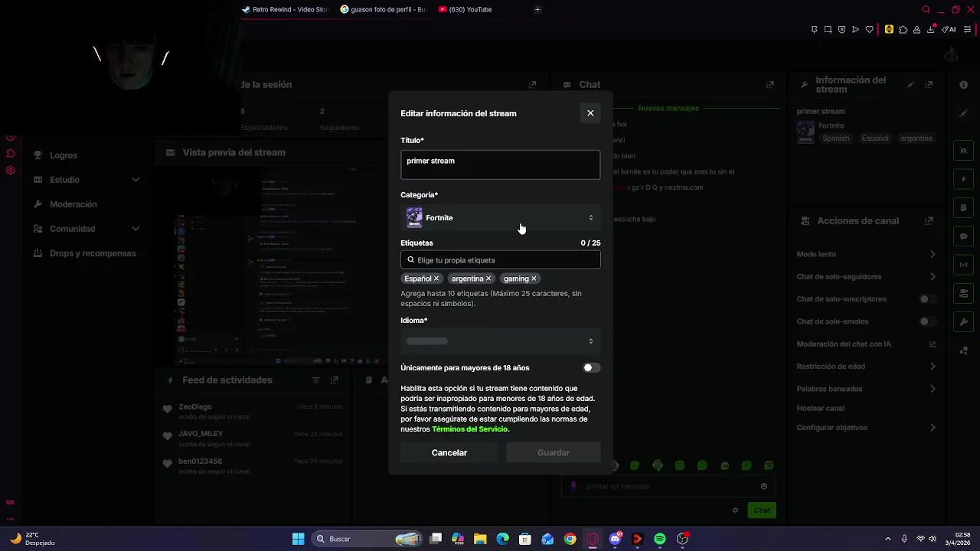Type a custom tag in the Etiquetas search
980x551 pixels.
(x=500, y=260)
